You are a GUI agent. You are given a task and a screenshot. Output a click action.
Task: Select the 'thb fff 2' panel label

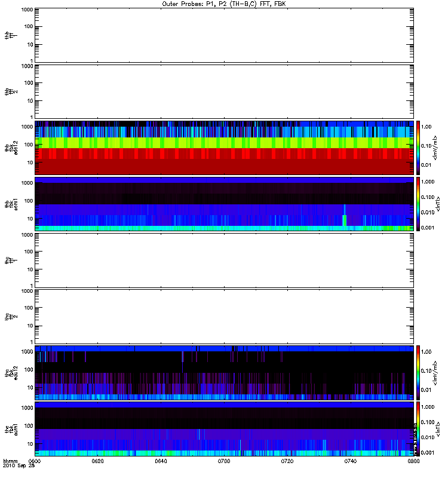tap(11, 92)
